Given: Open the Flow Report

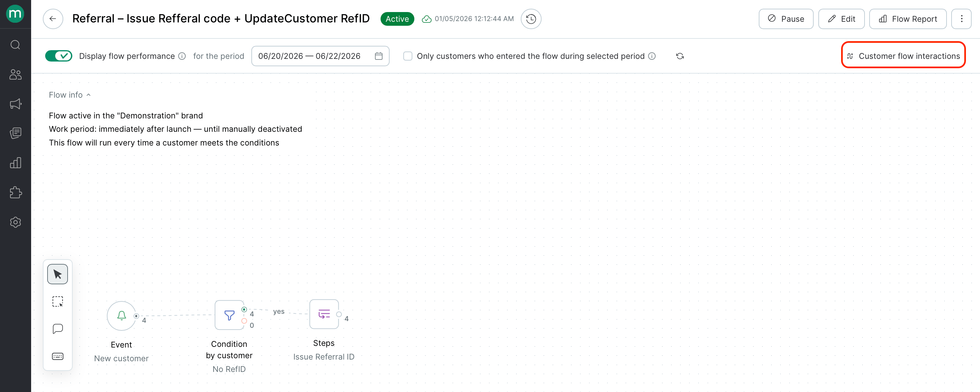Looking at the screenshot, I should pyautogui.click(x=907, y=19).
